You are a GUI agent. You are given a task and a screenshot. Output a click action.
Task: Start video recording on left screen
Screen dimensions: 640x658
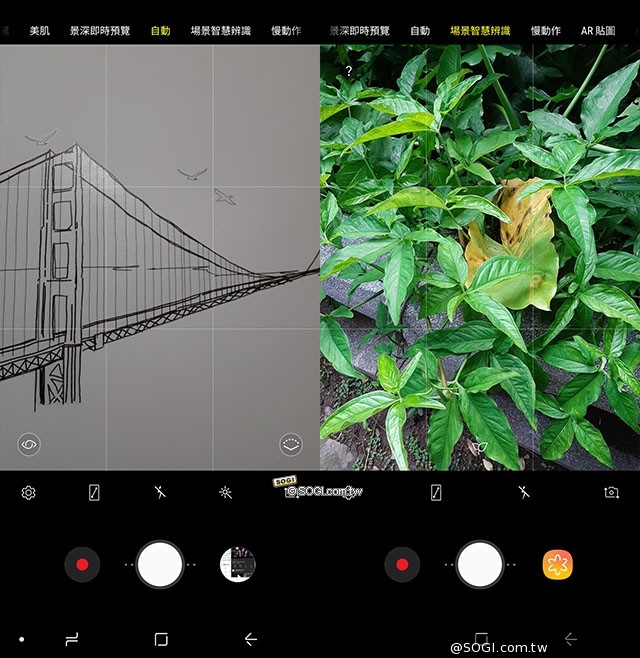(82, 564)
